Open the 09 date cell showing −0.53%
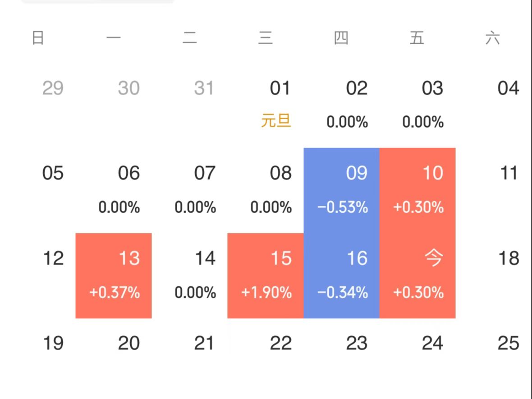 click(x=341, y=190)
